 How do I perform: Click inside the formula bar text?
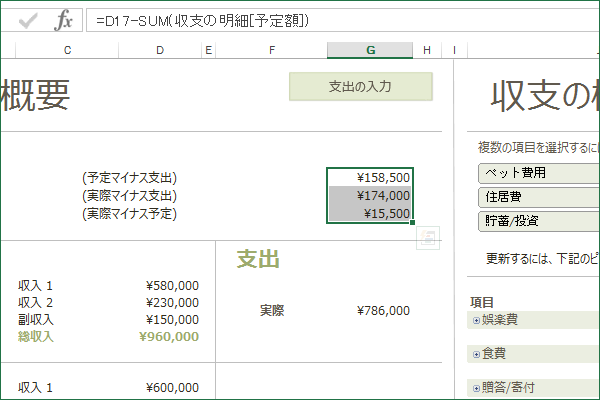click(202, 21)
